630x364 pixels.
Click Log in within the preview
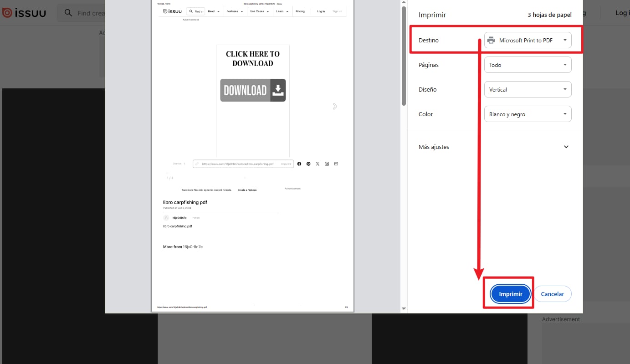321,11
